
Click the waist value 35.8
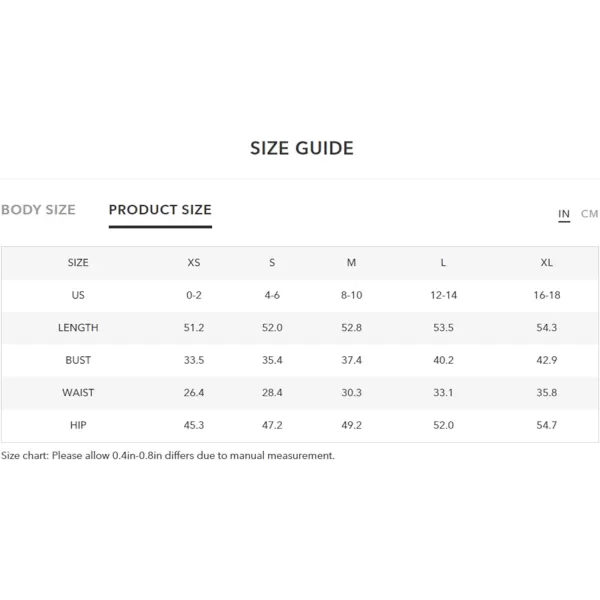(546, 393)
